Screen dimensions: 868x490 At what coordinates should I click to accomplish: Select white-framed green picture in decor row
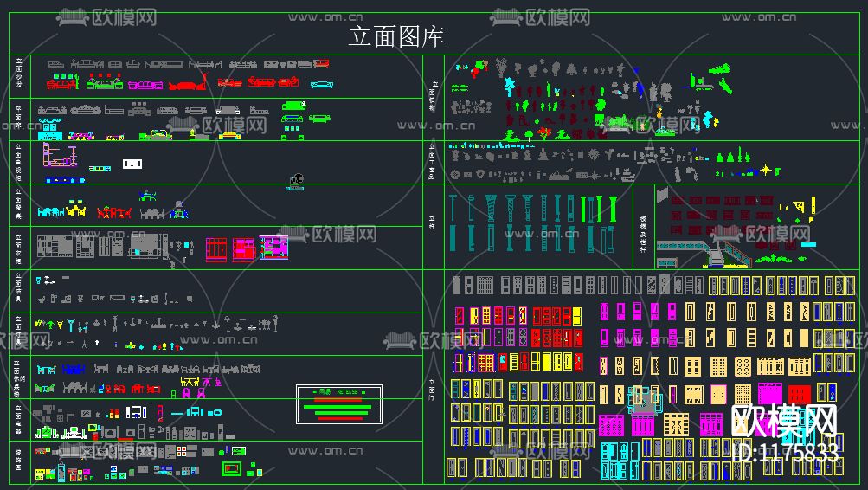[239, 451]
